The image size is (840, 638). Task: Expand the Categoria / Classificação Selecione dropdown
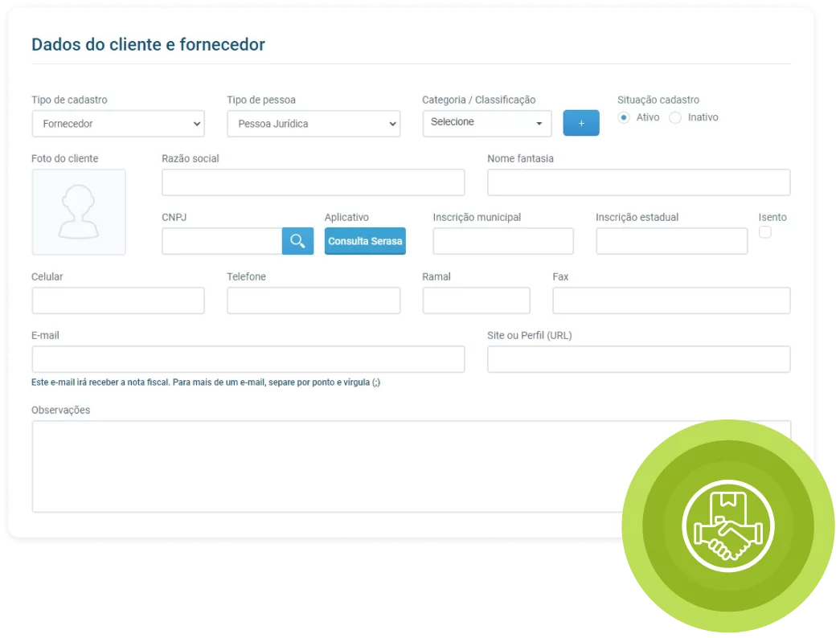[487, 123]
